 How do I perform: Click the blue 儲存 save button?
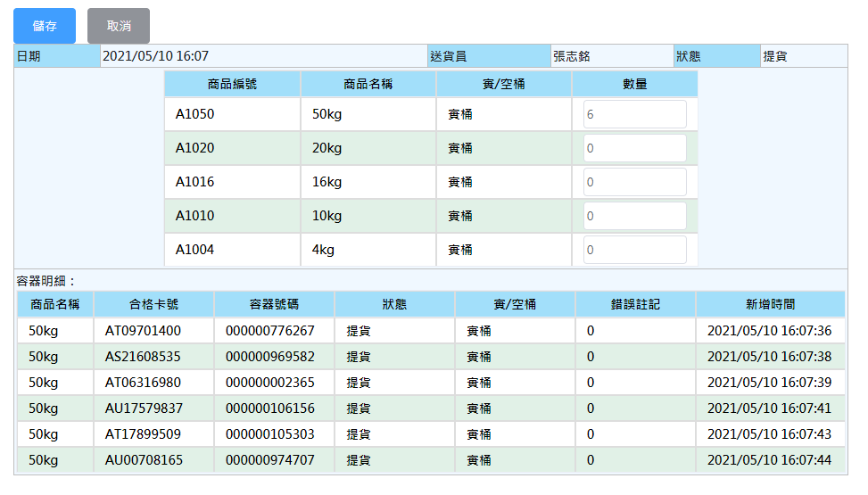point(45,26)
